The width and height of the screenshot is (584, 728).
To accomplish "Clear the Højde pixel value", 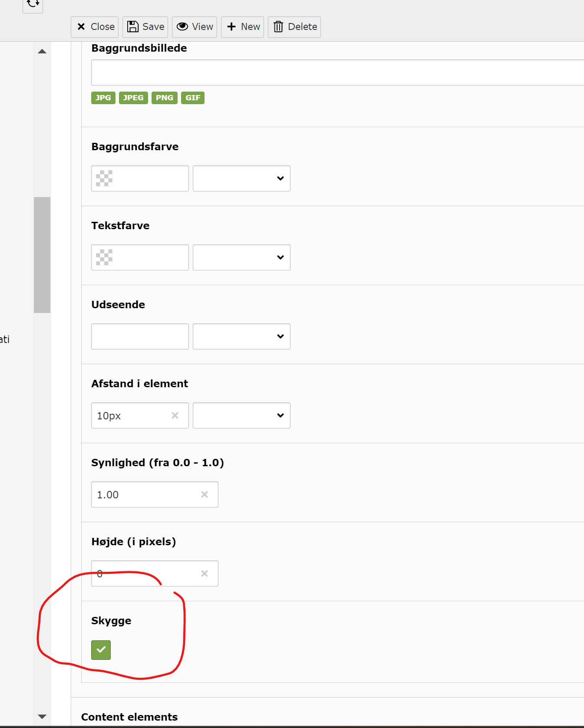I will coord(205,573).
